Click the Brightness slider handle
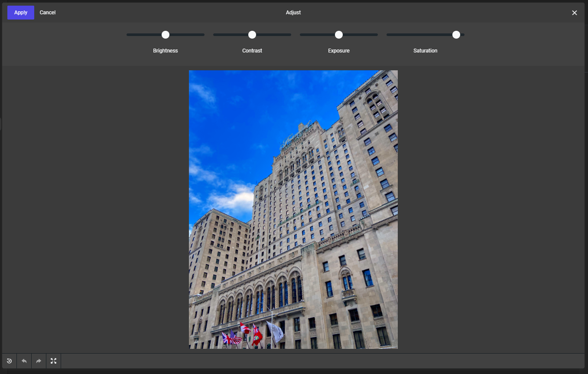Image resolution: width=588 pixels, height=374 pixels. coord(166,35)
